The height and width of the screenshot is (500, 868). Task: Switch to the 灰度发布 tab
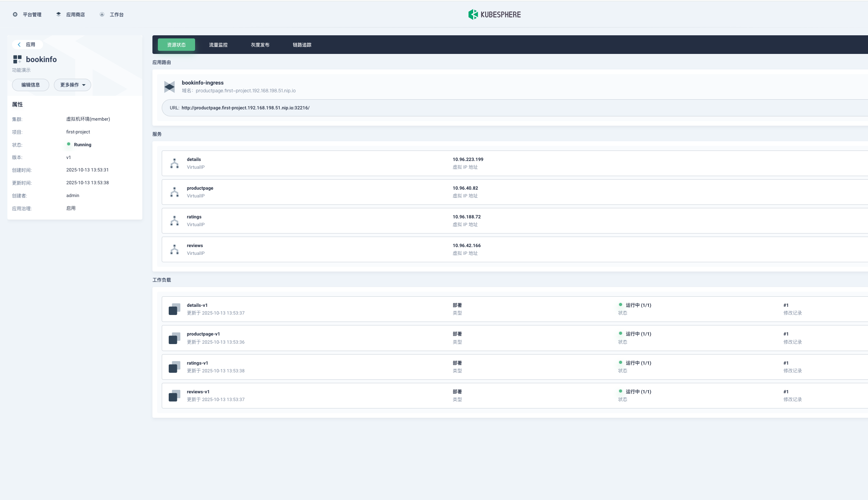tap(260, 45)
